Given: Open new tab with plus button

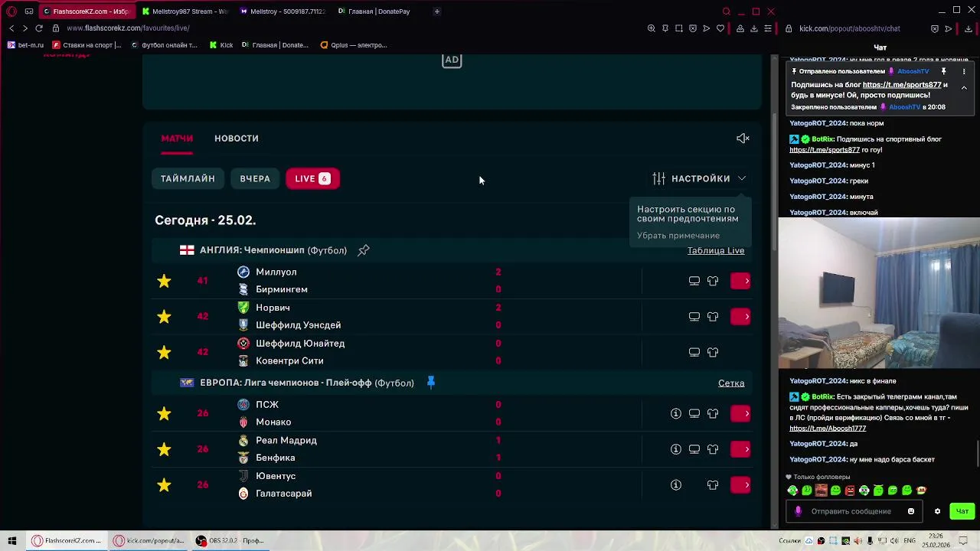Looking at the screenshot, I should 437,11.
